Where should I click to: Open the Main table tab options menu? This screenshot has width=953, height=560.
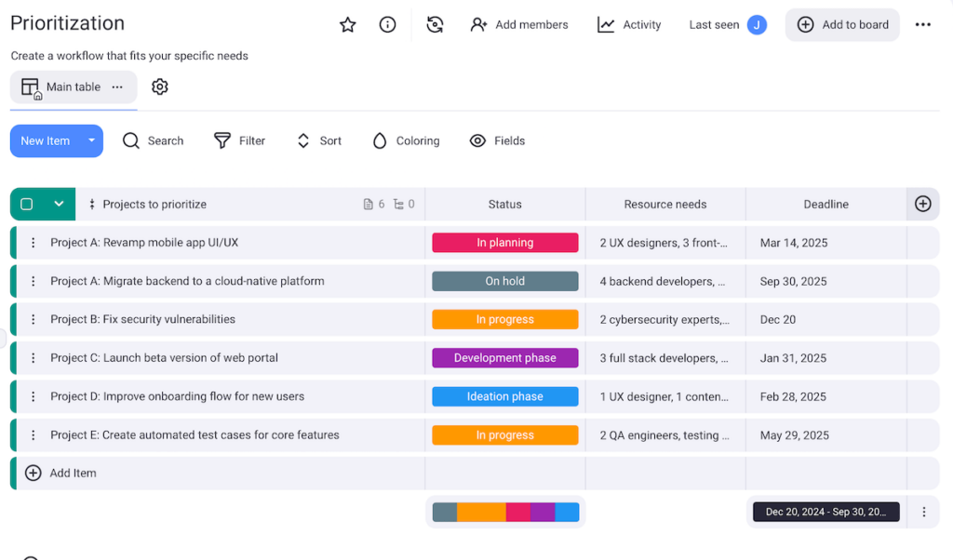(117, 86)
